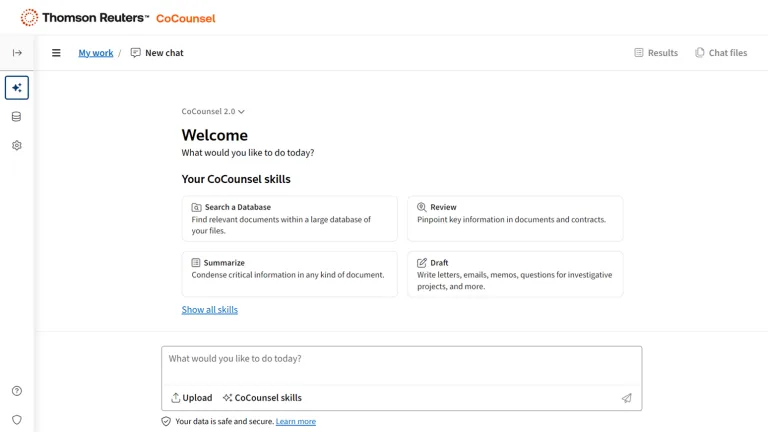Go to My work breadcrumb link
This screenshot has width=768, height=432.
(96, 53)
